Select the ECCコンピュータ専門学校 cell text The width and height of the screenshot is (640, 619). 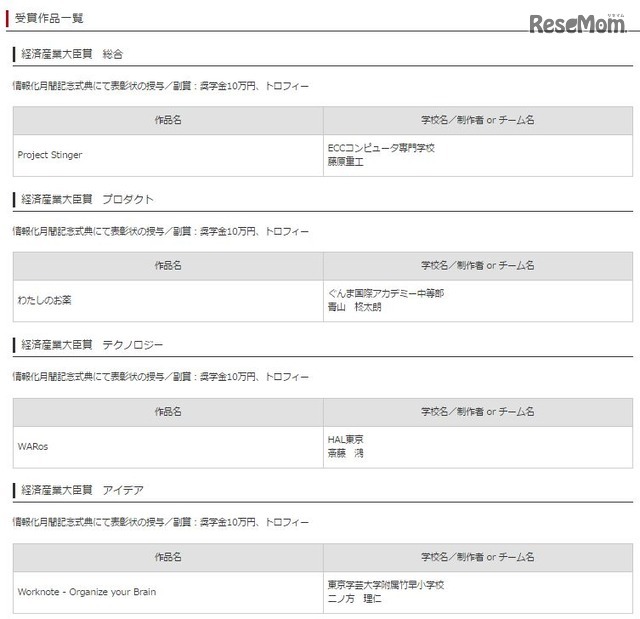coord(381,148)
